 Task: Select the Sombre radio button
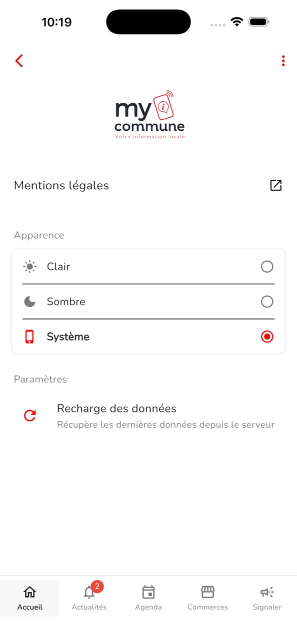click(x=267, y=302)
